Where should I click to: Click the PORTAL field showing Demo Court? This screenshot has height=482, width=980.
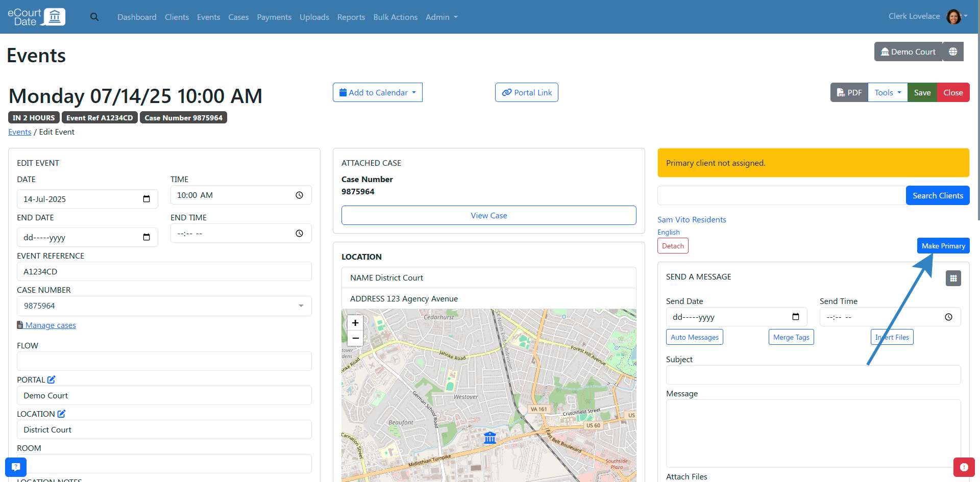point(164,395)
